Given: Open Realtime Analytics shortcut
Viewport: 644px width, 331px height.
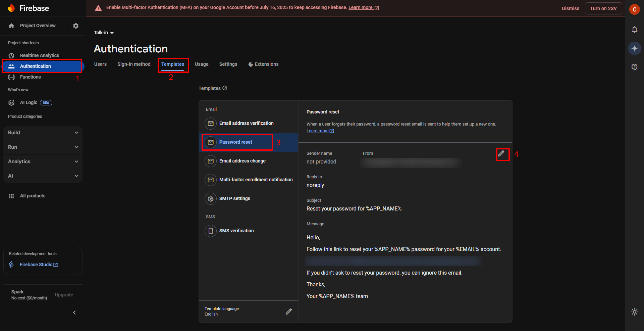Looking at the screenshot, I should (x=40, y=55).
